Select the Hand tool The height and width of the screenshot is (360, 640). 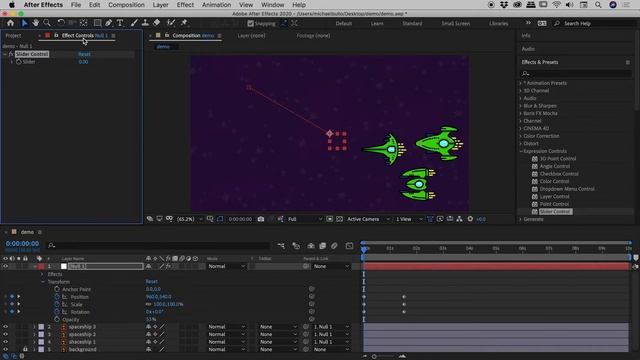pos(36,23)
